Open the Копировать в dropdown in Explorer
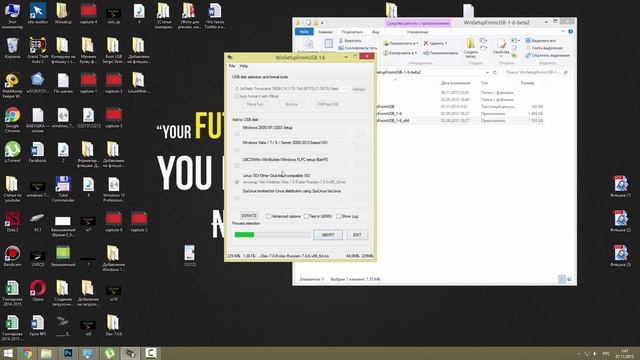Viewport: 640px width, 360px height. pos(400,53)
